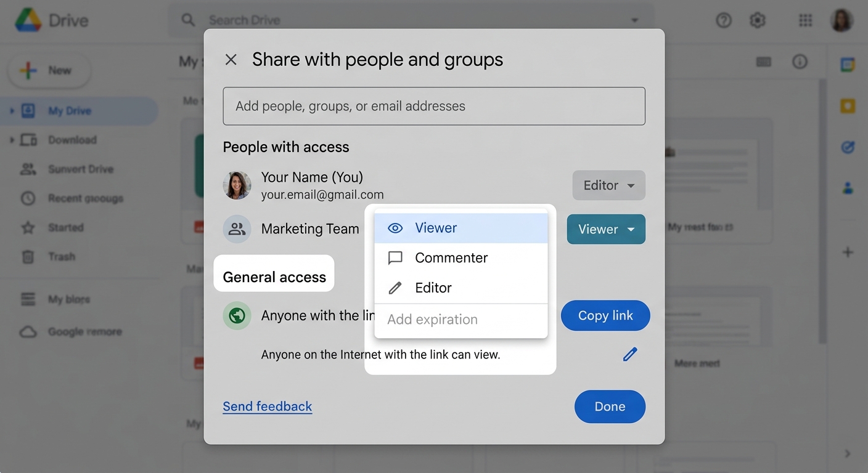The image size is (868, 473).
Task: Click the Copy link button
Action: [x=605, y=315]
